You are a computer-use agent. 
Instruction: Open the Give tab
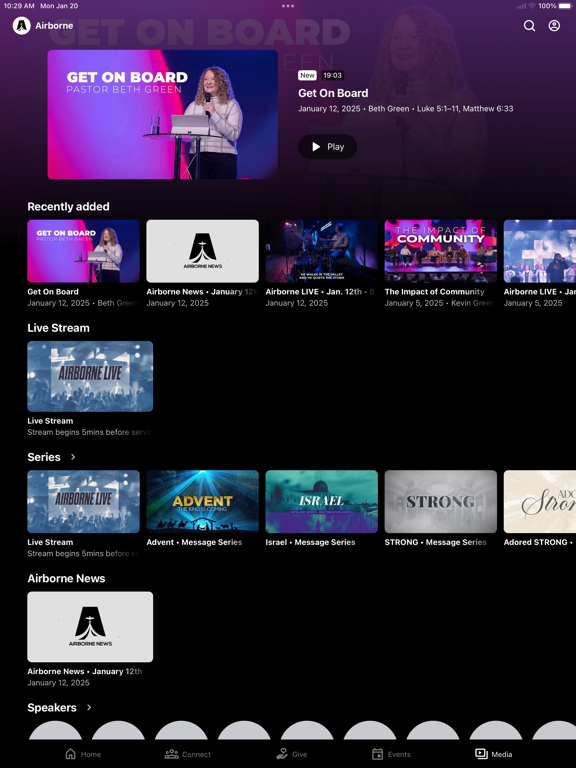(x=292, y=754)
